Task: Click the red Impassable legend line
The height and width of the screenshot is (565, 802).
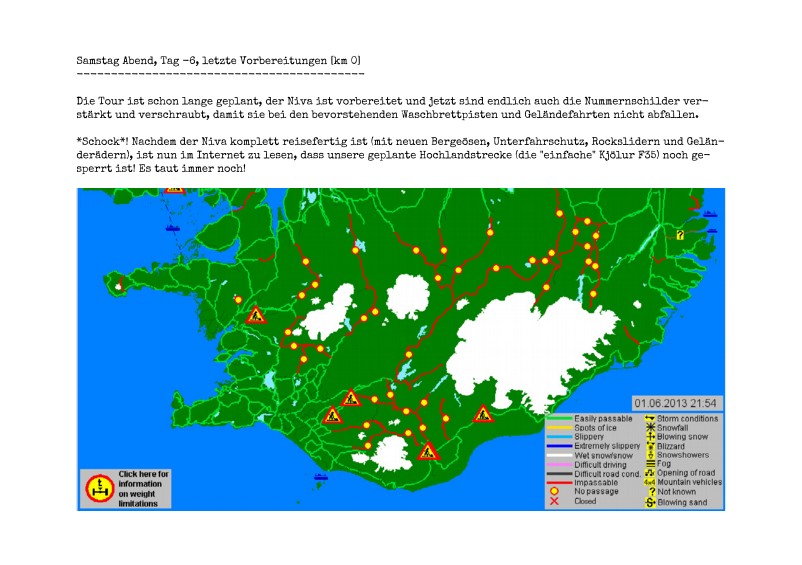Action: click(x=558, y=482)
